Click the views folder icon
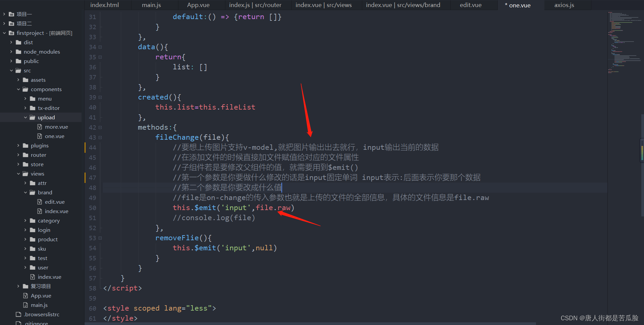The width and height of the screenshot is (644, 325). tap(25, 174)
